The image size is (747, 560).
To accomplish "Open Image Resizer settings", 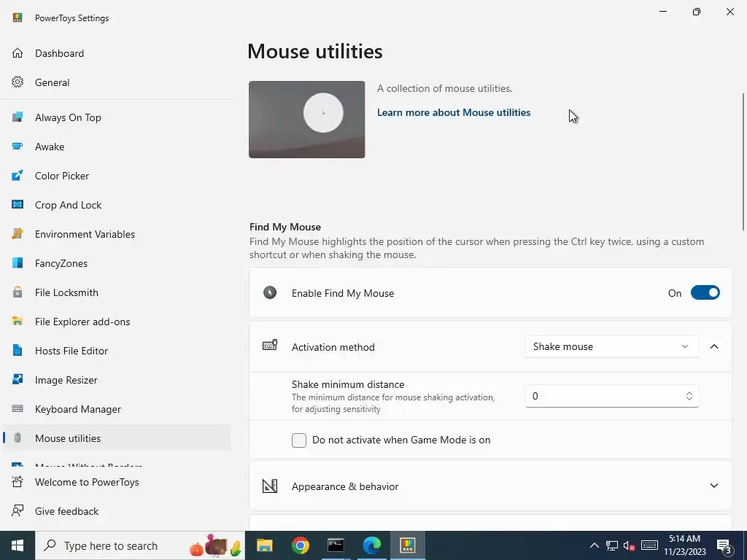I will point(116,380).
